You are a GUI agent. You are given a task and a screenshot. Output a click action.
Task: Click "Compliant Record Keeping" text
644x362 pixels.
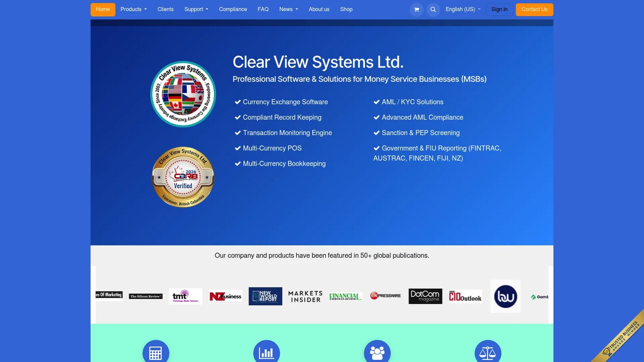coord(282,117)
